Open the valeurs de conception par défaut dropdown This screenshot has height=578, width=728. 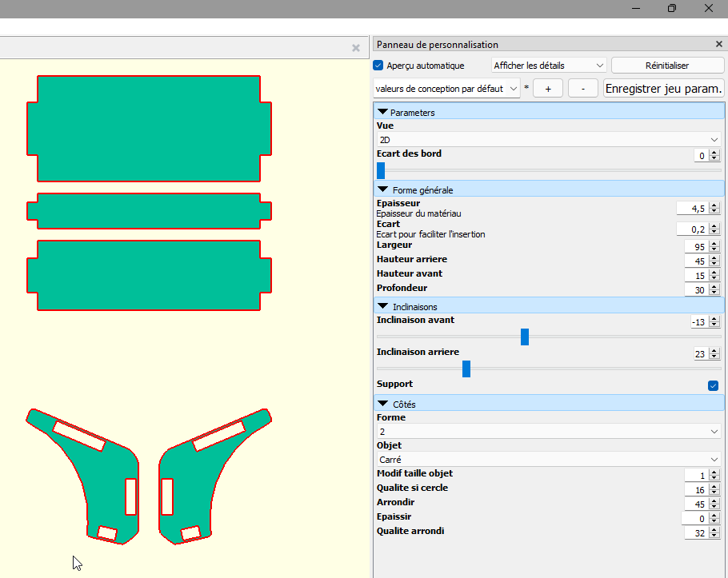point(446,89)
